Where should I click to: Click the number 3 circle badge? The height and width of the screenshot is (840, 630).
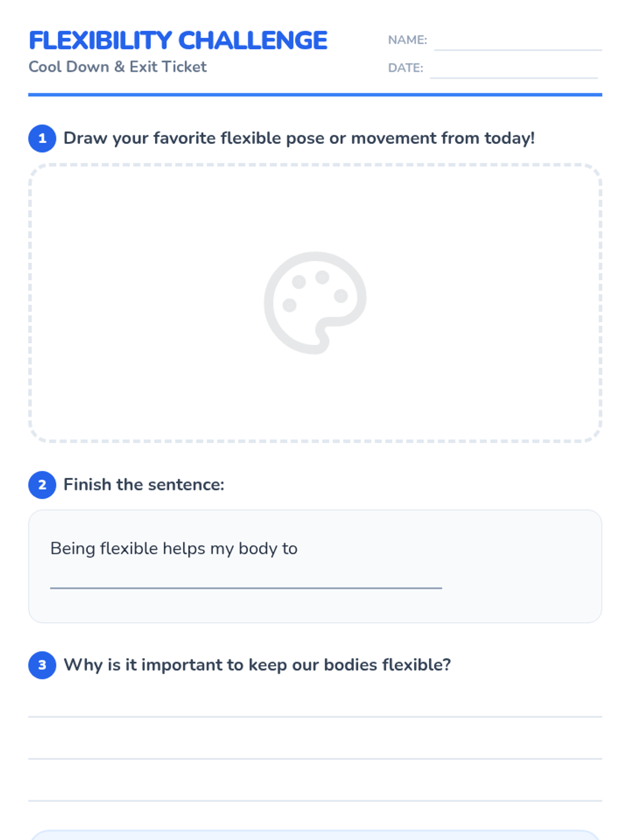(x=42, y=665)
